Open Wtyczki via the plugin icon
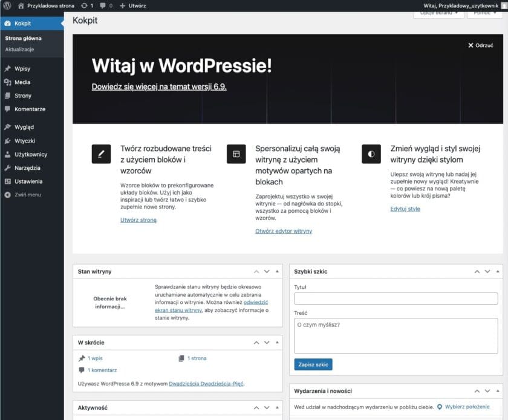The width and height of the screenshot is (508, 420). tap(8, 140)
